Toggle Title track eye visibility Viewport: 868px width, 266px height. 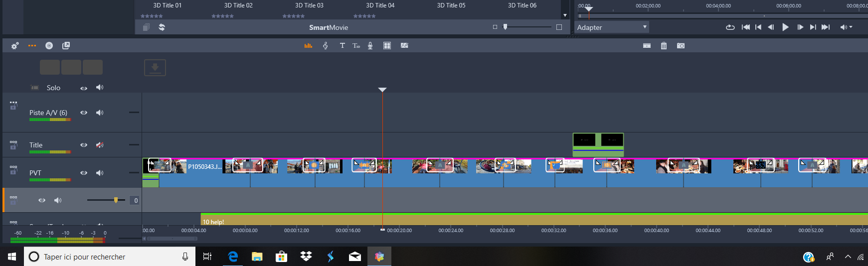pos(84,145)
